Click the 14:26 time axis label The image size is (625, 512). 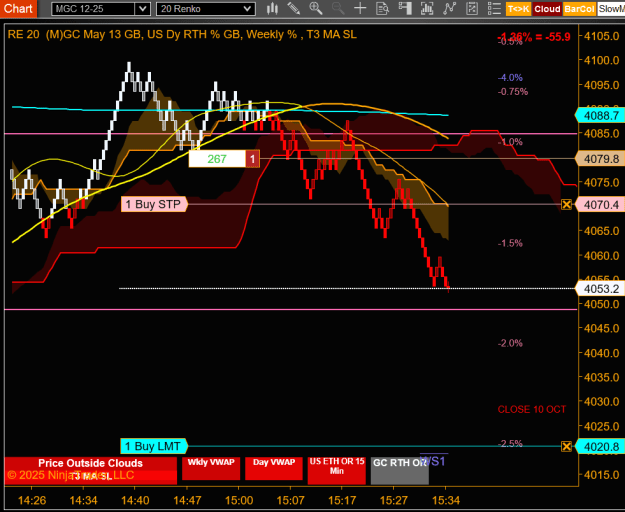click(x=32, y=500)
